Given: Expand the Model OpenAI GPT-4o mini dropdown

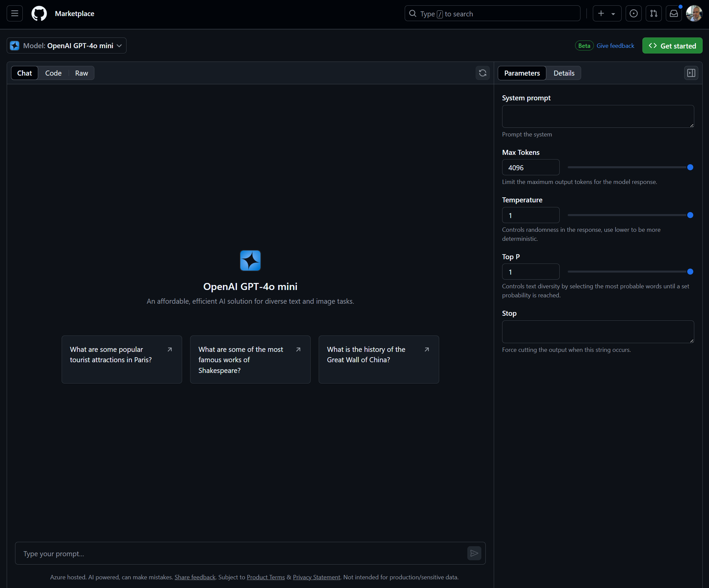Looking at the screenshot, I should tap(67, 45).
